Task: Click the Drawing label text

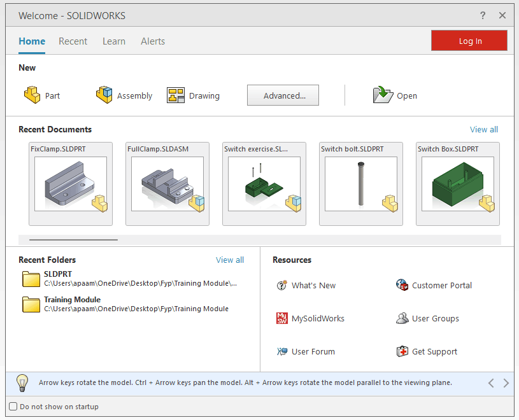Action: point(204,96)
